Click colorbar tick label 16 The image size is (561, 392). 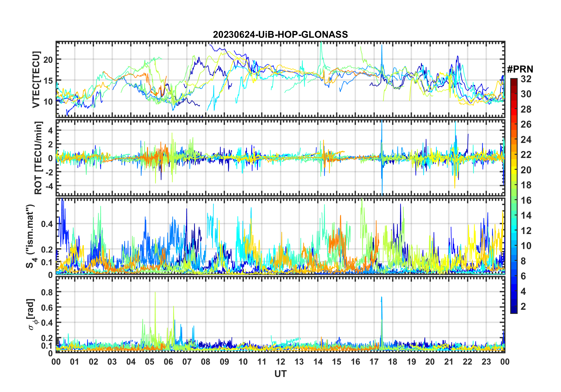click(x=526, y=200)
